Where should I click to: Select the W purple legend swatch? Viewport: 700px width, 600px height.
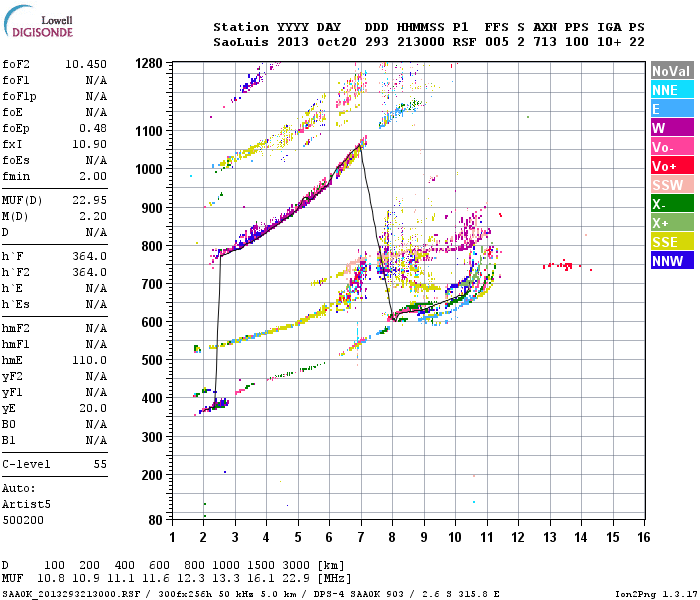click(672, 128)
